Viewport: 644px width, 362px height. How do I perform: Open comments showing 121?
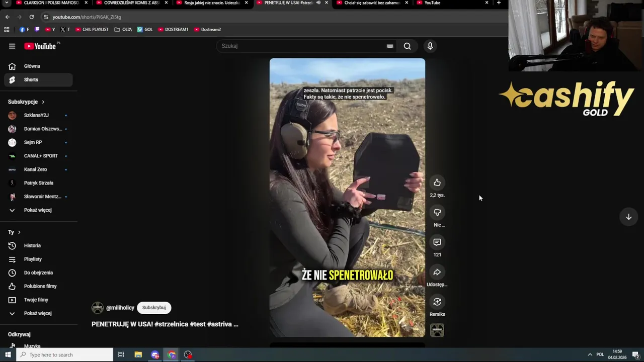coord(437,242)
